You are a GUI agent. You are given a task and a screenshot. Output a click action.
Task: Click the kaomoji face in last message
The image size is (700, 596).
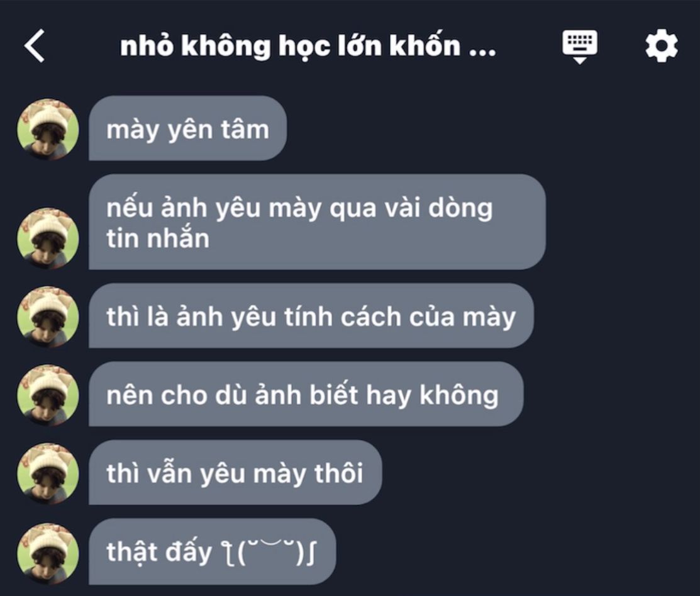[x=269, y=552]
